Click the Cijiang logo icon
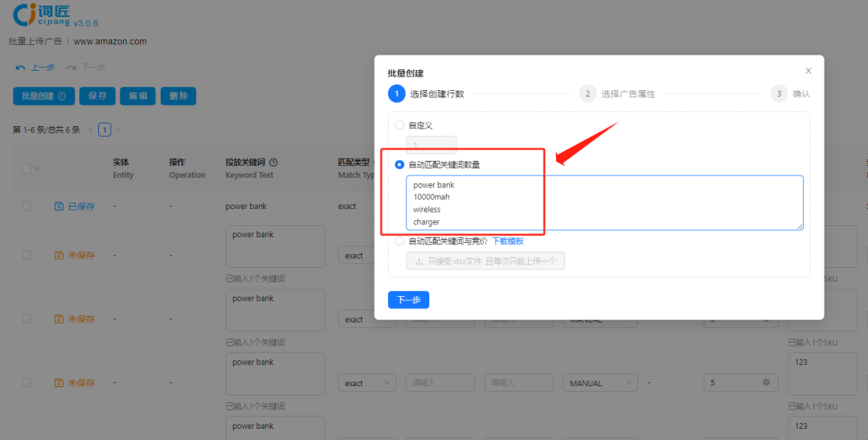The height and width of the screenshot is (440, 868). click(25, 14)
